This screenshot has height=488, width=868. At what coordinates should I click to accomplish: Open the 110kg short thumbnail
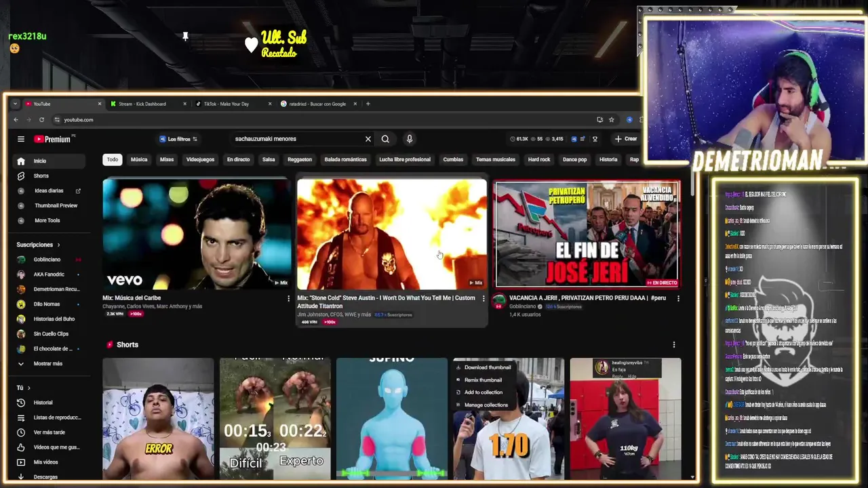tap(625, 419)
